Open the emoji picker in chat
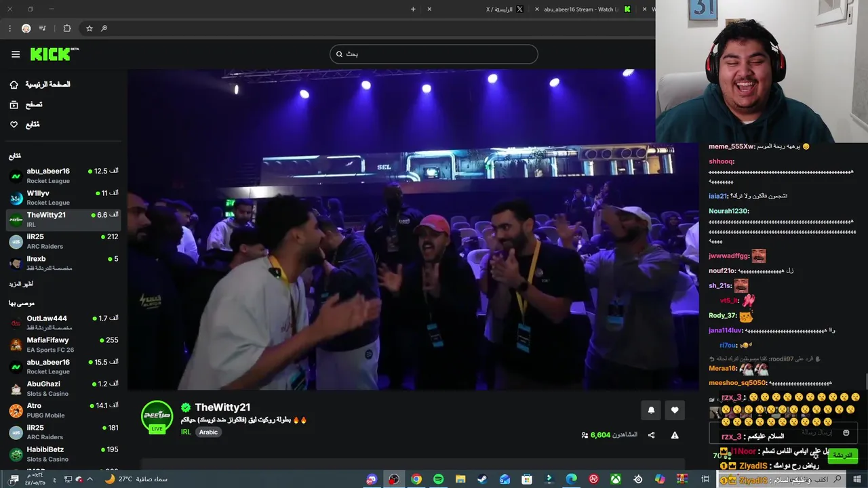Screen dimensions: 868x488 pos(846,432)
